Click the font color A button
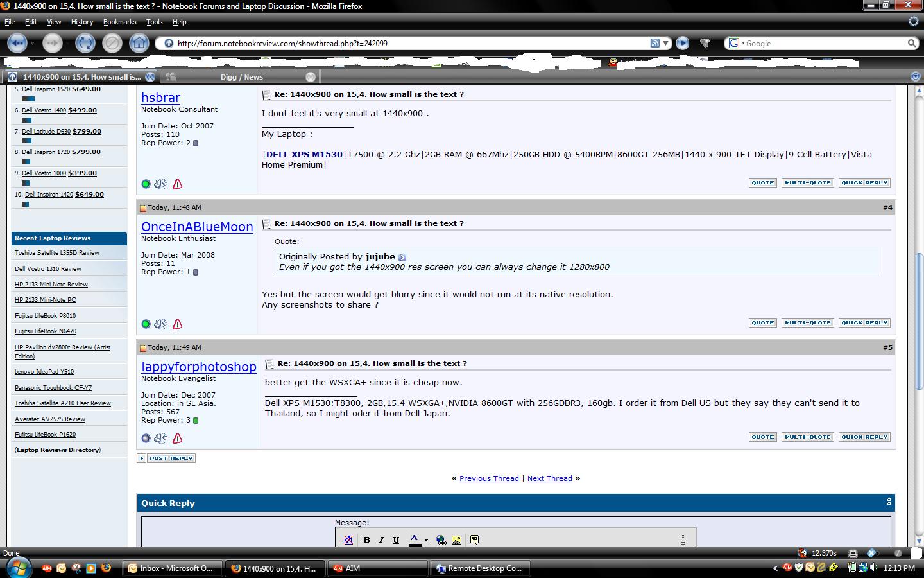 pyautogui.click(x=415, y=540)
